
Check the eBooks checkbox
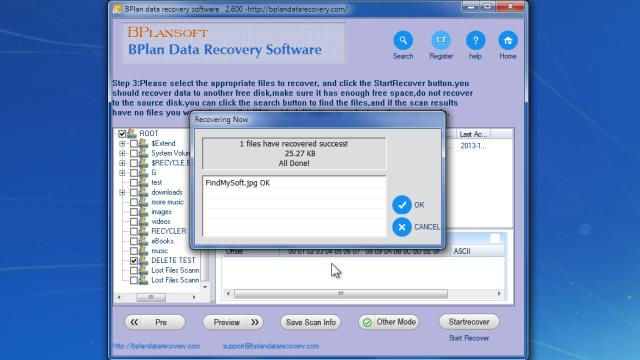click(134, 241)
